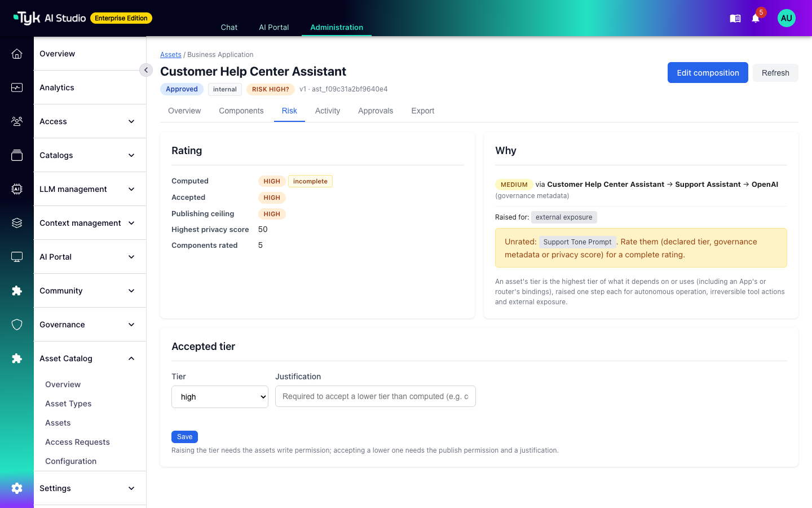This screenshot has width=812, height=508.
Task: Click the Edit composition button
Action: [708, 73]
